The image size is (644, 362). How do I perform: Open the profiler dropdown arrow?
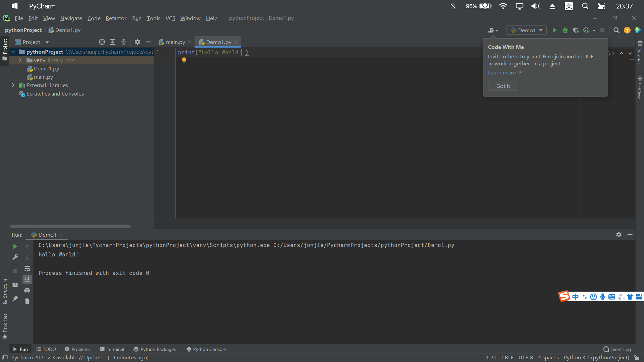[594, 31]
